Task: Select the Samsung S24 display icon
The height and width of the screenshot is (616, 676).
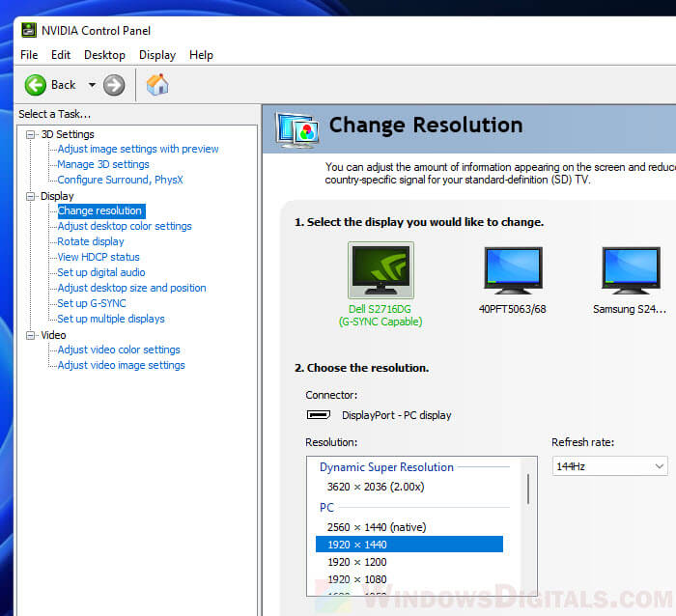Action: point(631,270)
